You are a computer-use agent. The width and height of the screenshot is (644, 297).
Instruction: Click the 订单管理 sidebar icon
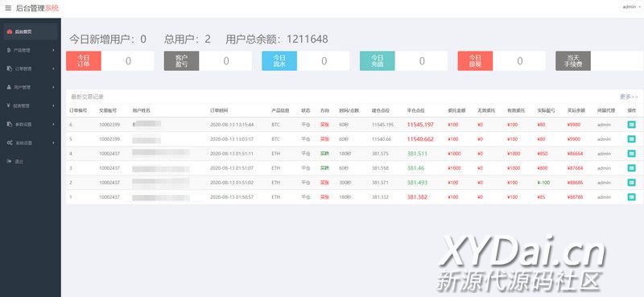(x=9, y=68)
